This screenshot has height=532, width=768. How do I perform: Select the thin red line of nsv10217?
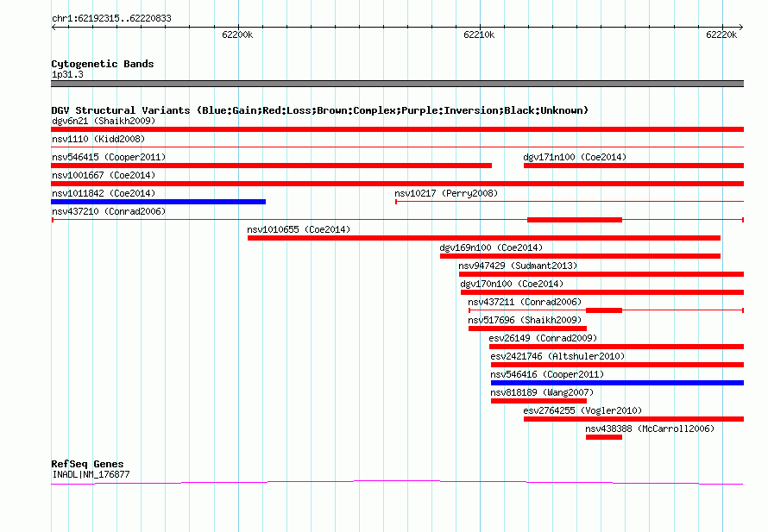pyautogui.click(x=570, y=201)
